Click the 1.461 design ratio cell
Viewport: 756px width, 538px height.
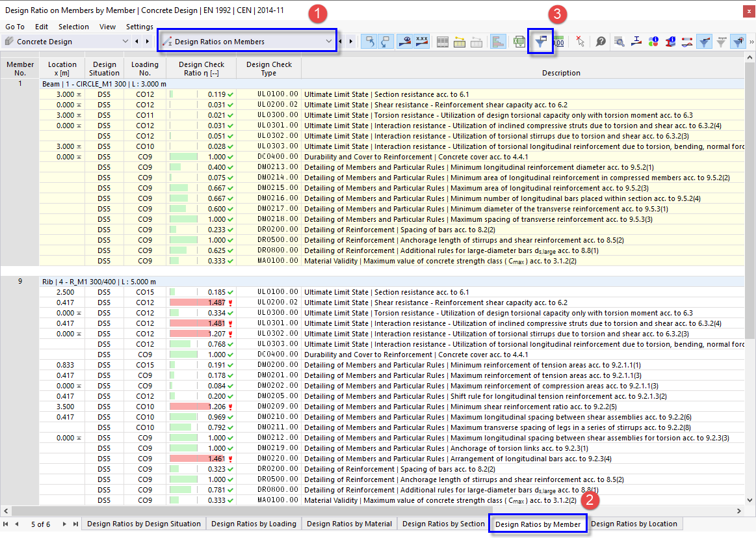[202, 459]
